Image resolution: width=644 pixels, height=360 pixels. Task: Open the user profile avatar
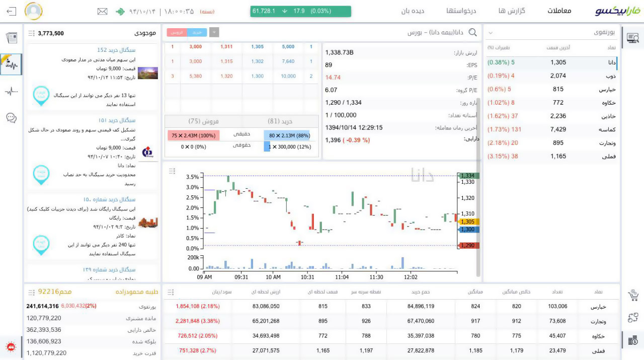(34, 11)
